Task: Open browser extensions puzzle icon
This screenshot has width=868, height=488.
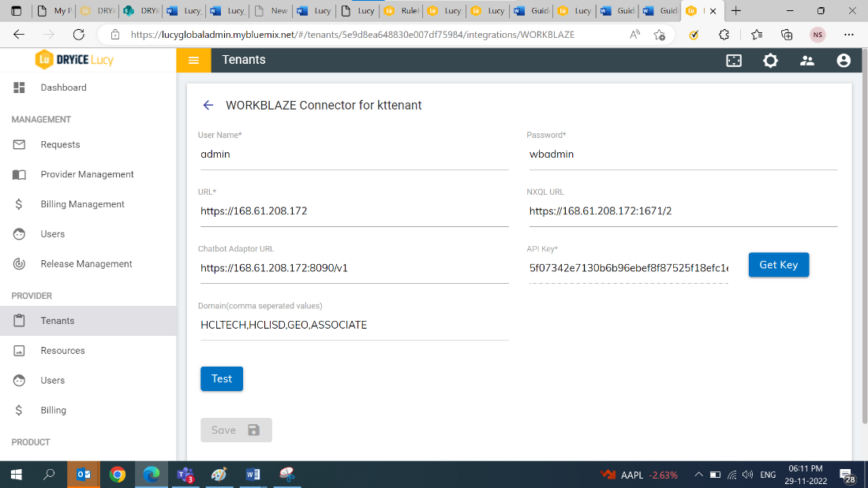Action: [724, 35]
